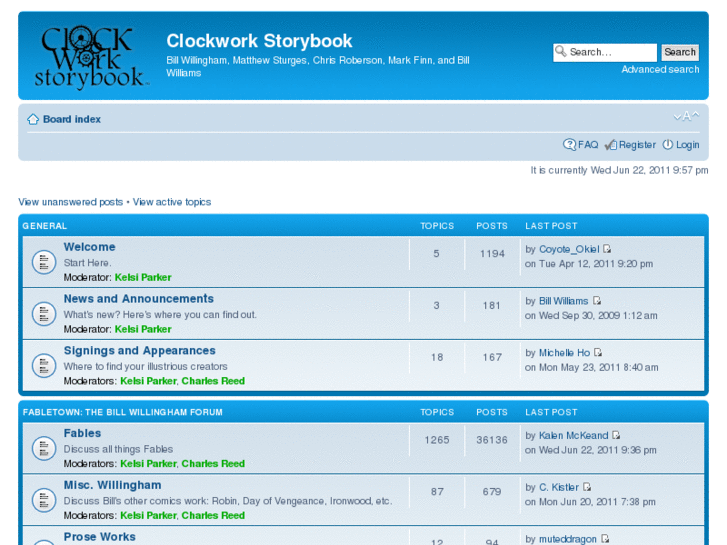The height and width of the screenshot is (545, 727).
Task: Click the Clockwork Storybook logo image
Action: tap(91, 57)
